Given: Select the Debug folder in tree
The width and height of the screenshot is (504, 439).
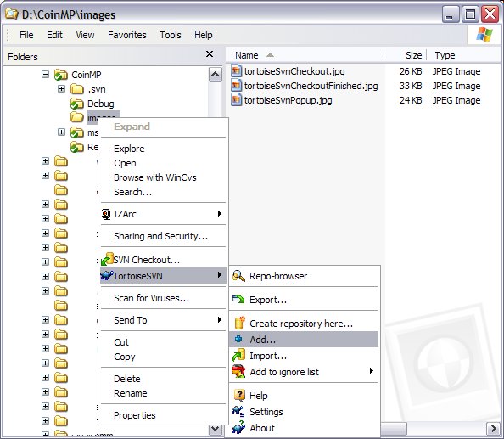Looking at the screenshot, I should (101, 104).
